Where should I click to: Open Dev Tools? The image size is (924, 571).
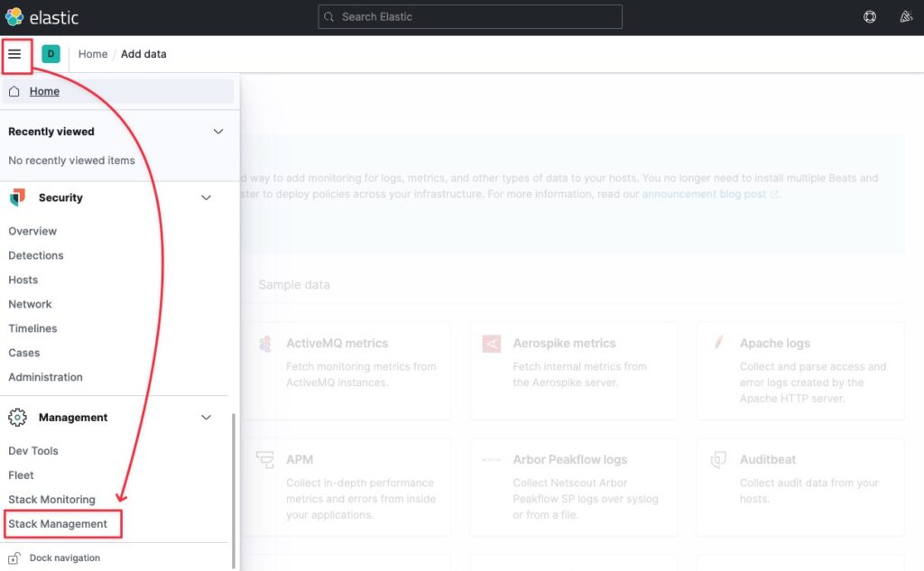tap(33, 451)
